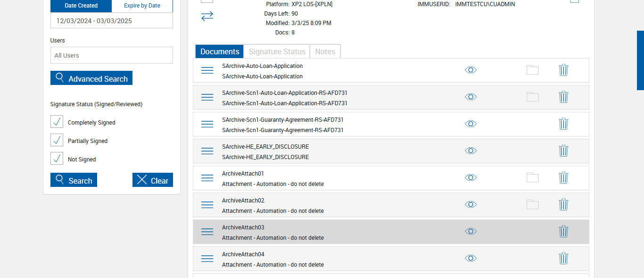Open the Notes tab
644x278 pixels.
325,51
